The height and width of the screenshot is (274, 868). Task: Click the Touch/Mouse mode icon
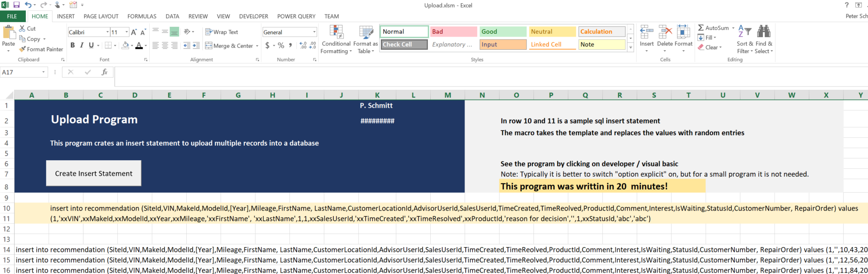[x=58, y=5]
